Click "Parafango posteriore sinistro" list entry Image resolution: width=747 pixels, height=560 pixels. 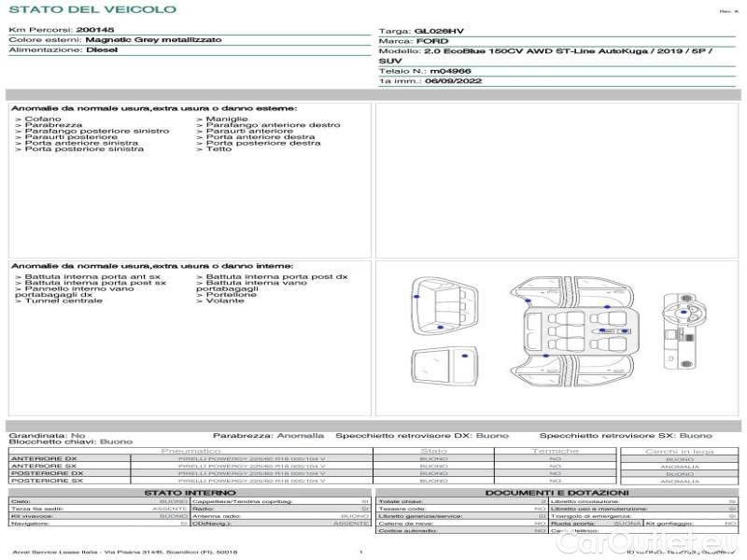(97, 131)
